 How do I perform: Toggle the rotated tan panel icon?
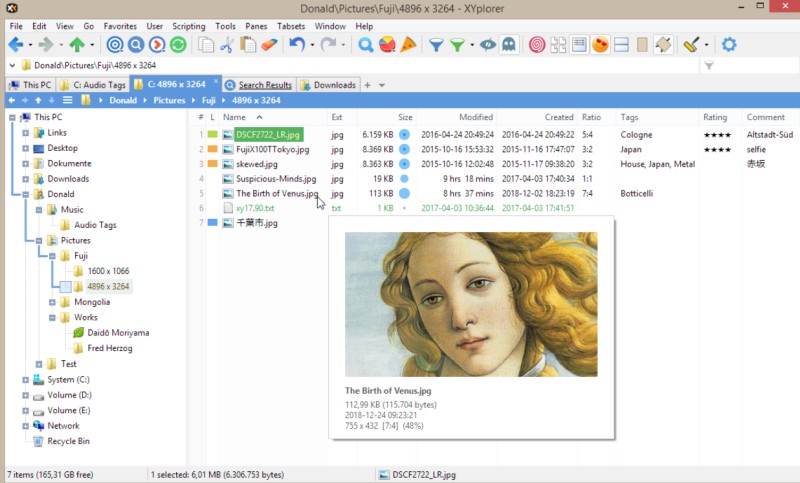point(663,45)
